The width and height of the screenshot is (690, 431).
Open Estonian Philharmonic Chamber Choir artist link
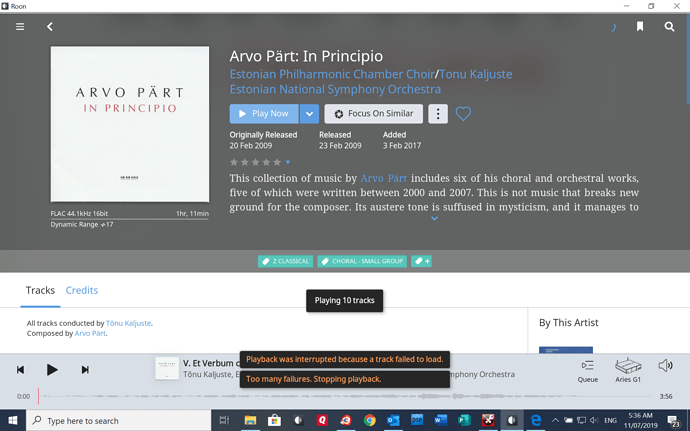pyautogui.click(x=332, y=74)
